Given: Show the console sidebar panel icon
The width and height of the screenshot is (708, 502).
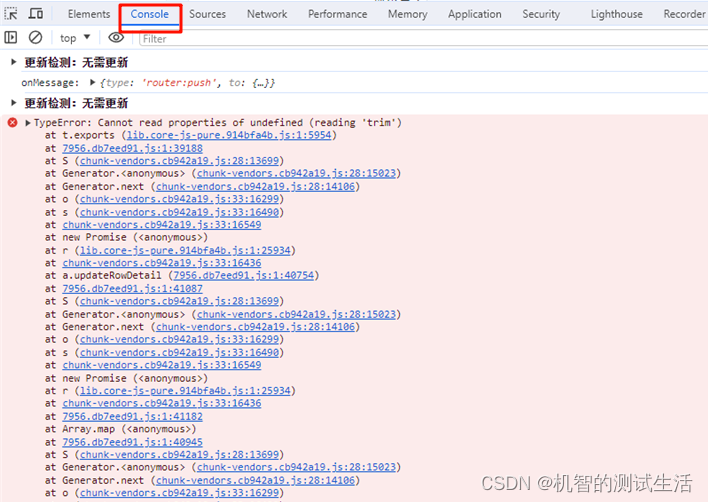Looking at the screenshot, I should click(10, 37).
